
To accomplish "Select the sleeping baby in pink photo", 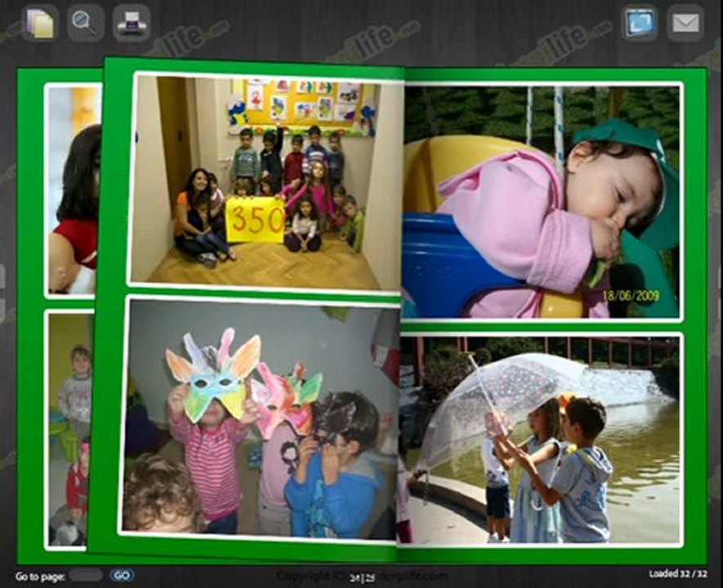I will click(542, 202).
